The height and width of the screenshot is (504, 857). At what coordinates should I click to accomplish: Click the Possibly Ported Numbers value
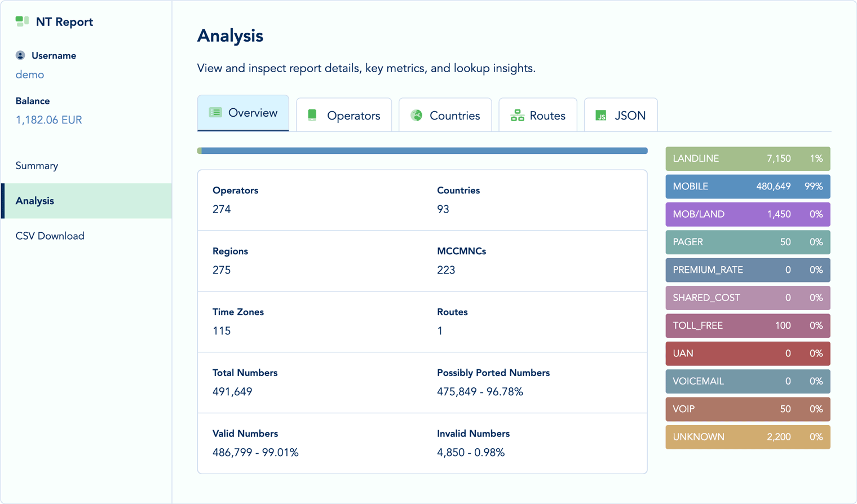[480, 392]
